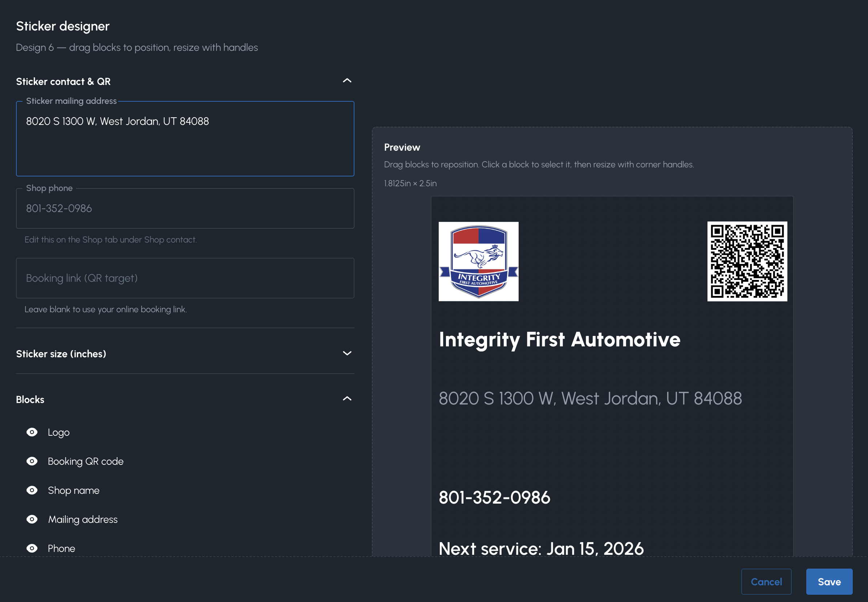Toggle the Phone block visibility eye
Viewport: 868px width, 602px height.
pos(32,548)
